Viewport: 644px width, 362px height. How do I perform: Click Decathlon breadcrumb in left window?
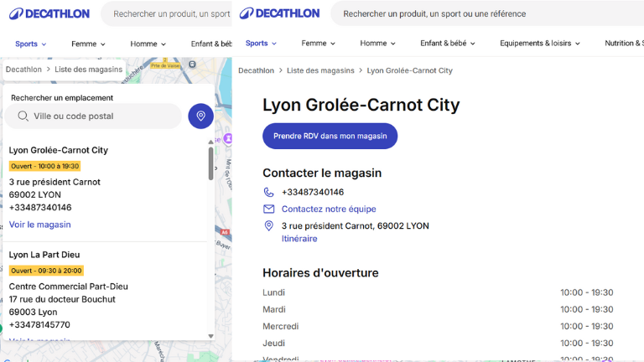pos(23,70)
